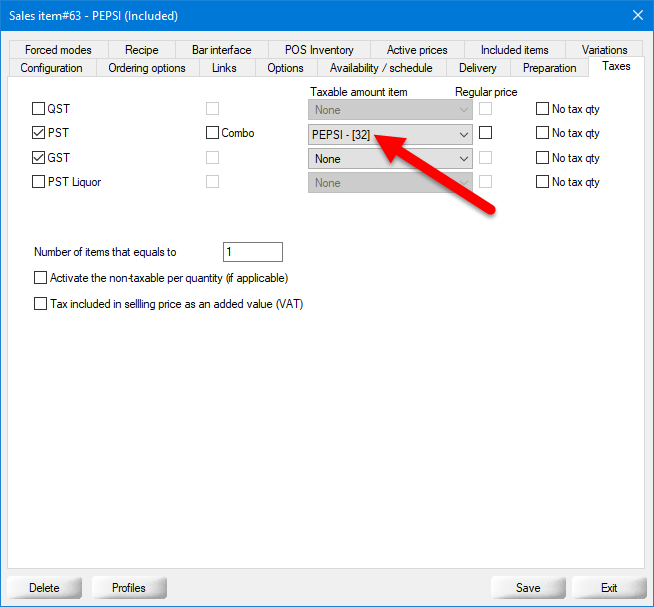Go to the Configuration tab
This screenshot has width=654, height=607.
click(x=52, y=68)
